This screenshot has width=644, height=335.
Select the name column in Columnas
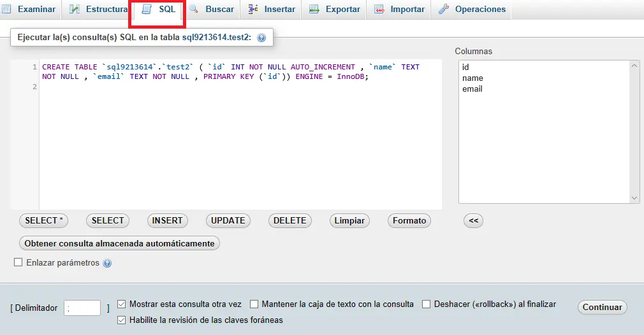472,78
